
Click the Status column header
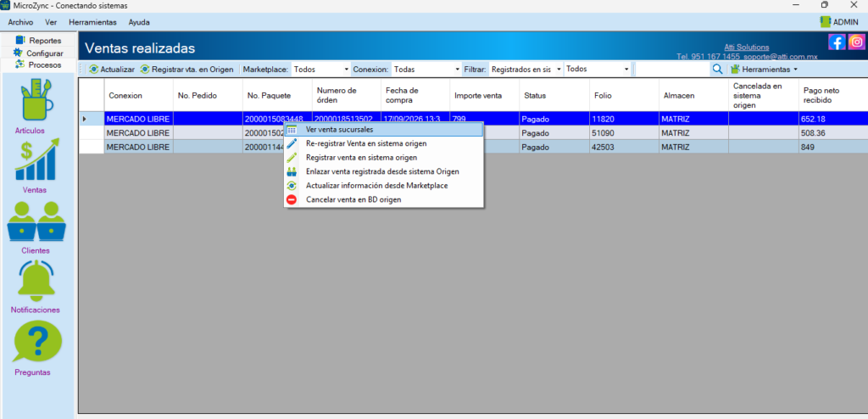(x=554, y=95)
